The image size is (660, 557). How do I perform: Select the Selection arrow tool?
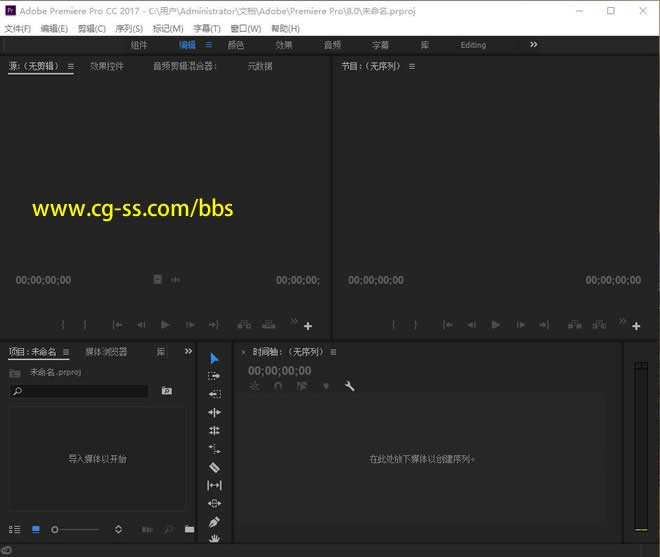tap(214, 358)
